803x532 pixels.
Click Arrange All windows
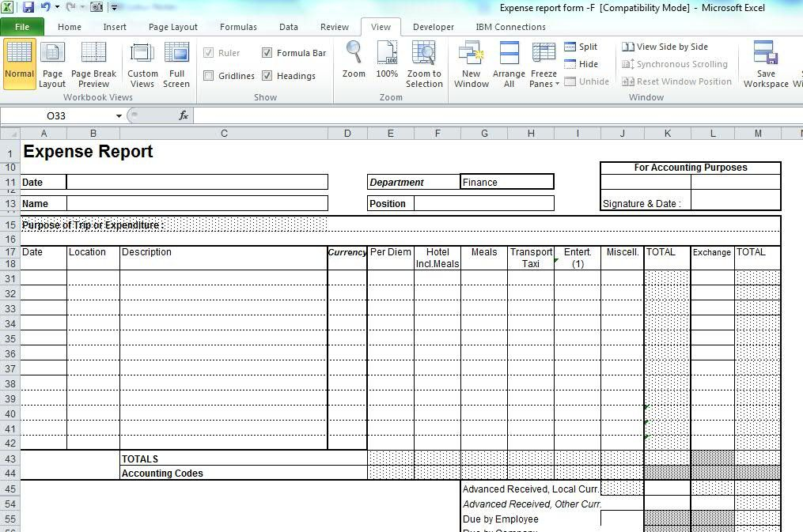tap(509, 65)
